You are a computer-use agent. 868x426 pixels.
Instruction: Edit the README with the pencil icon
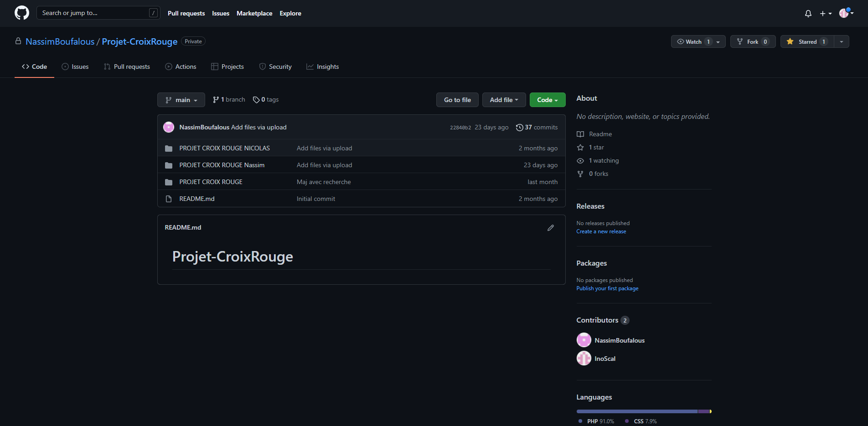(551, 228)
